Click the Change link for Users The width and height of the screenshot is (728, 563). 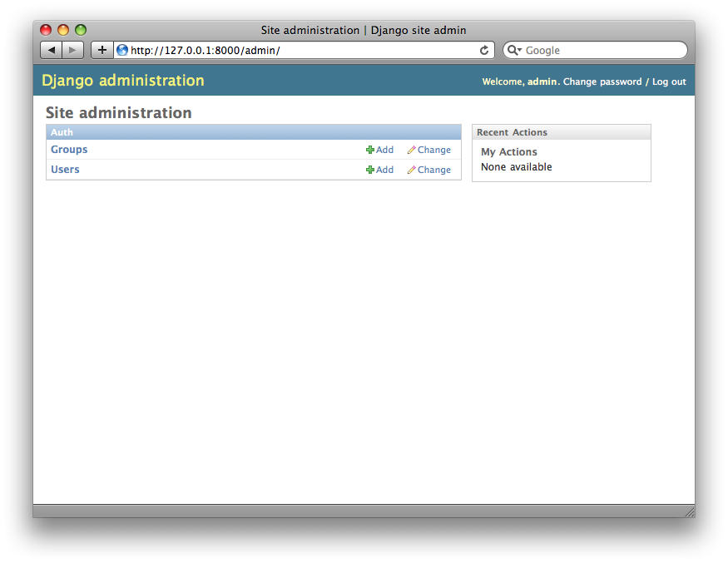tap(429, 170)
